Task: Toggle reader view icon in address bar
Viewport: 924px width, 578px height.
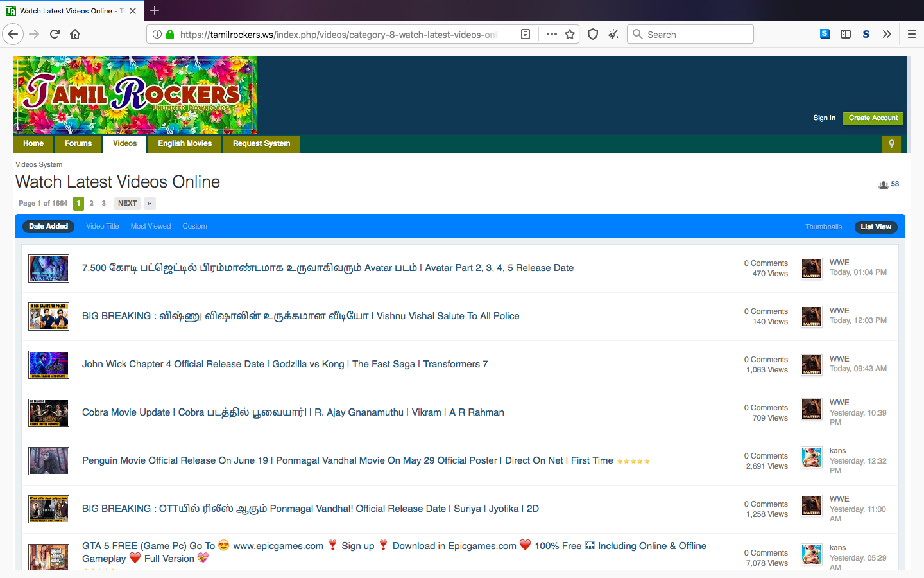Action: click(525, 34)
